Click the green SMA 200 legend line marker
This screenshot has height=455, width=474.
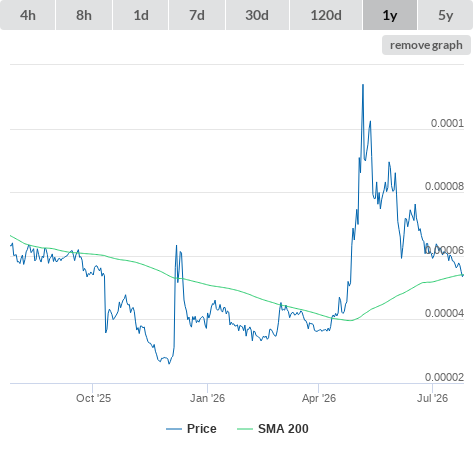point(245,429)
